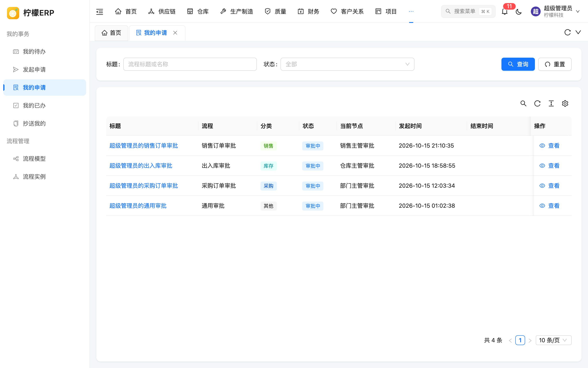Open 生产制造 in the top menu

point(236,11)
